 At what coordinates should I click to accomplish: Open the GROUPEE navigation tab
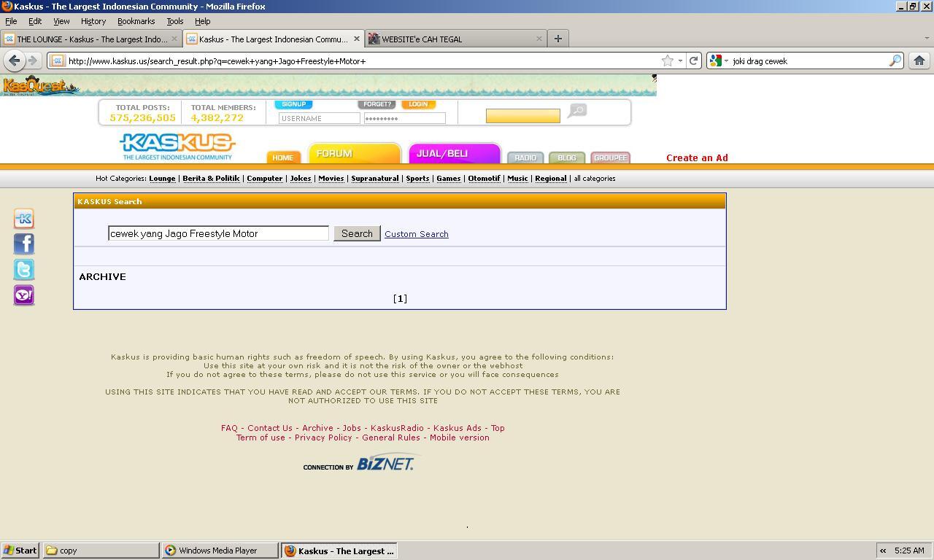610,157
